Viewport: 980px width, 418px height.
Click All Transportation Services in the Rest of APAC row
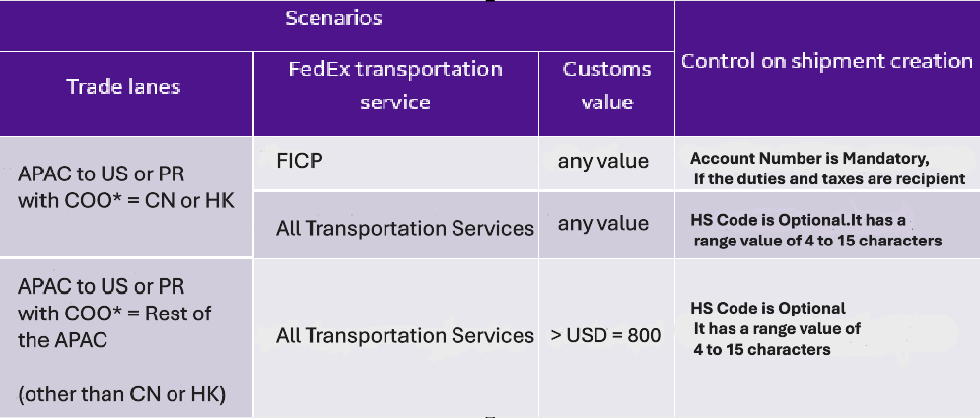pos(404,336)
